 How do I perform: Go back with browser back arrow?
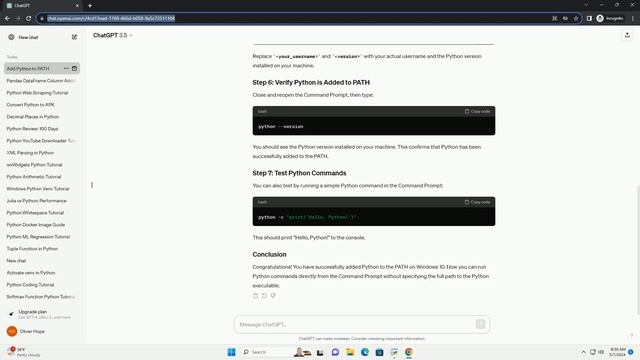[7, 18]
